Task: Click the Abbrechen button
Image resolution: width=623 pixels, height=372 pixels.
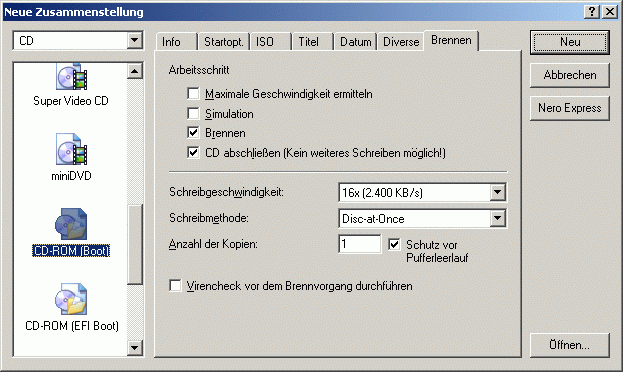Action: point(570,75)
